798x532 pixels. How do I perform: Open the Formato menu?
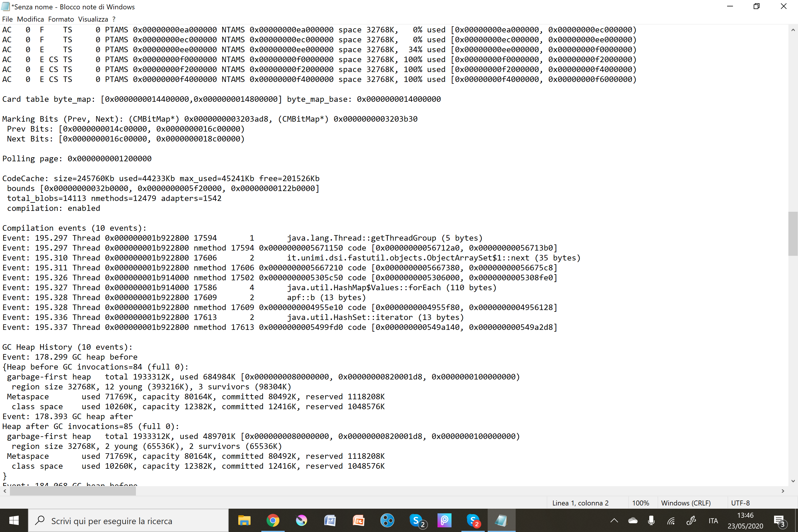point(61,19)
